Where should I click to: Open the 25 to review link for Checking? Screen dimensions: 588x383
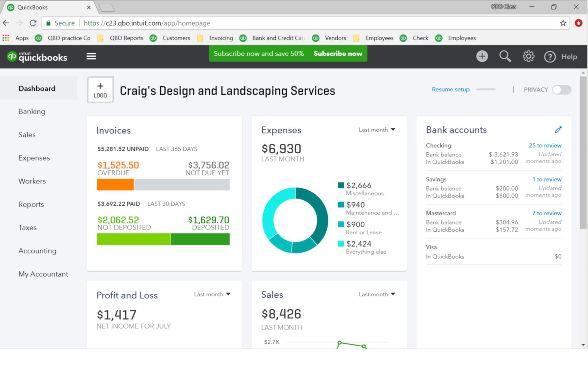545,146
